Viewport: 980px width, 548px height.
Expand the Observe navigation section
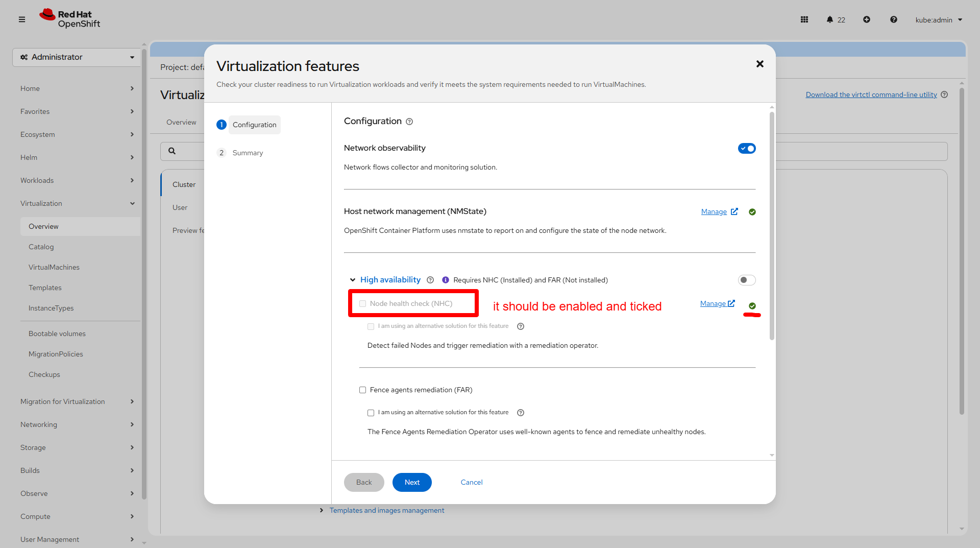pos(77,493)
